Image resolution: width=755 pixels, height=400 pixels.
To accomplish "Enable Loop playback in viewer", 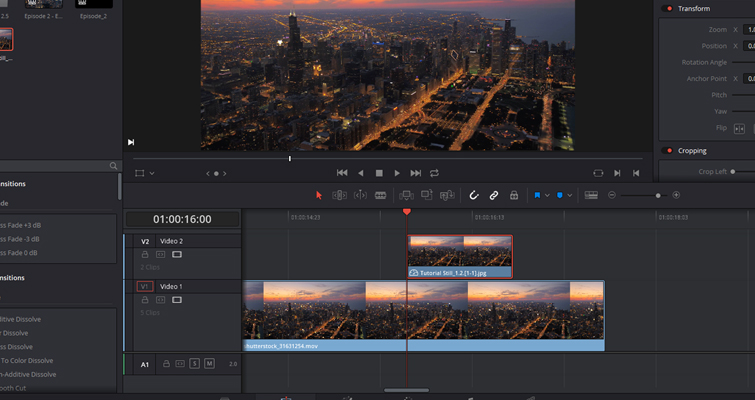I will click(x=435, y=173).
